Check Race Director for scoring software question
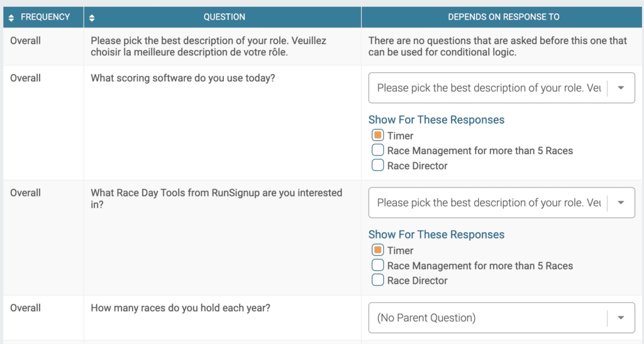Viewport: 644px width, 344px height. [377, 165]
